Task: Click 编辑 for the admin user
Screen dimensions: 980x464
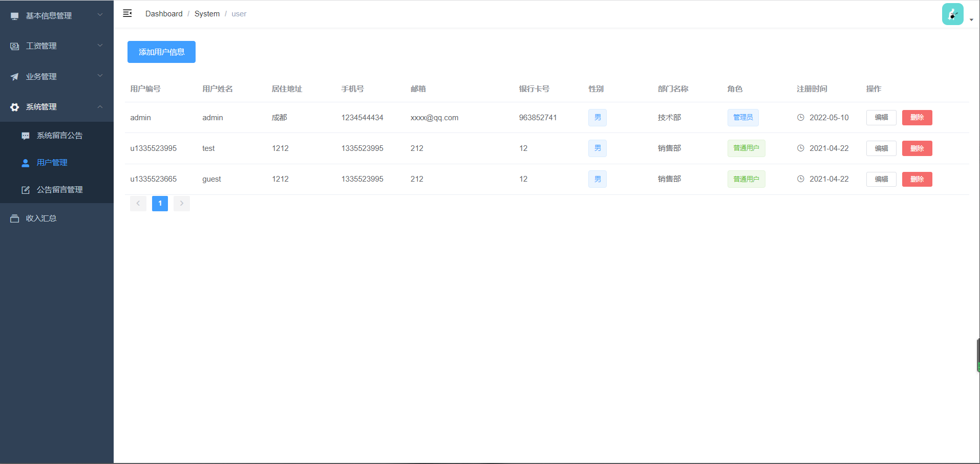Action: [881, 118]
